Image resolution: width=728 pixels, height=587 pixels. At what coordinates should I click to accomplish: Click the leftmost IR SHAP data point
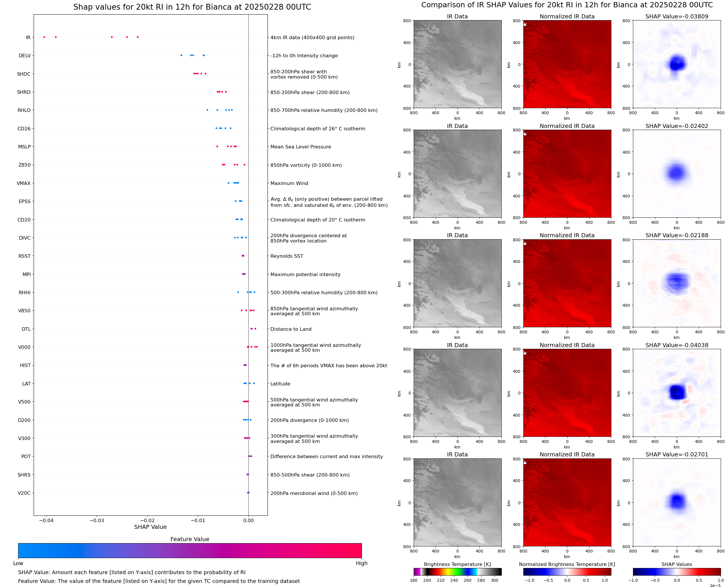click(x=44, y=37)
